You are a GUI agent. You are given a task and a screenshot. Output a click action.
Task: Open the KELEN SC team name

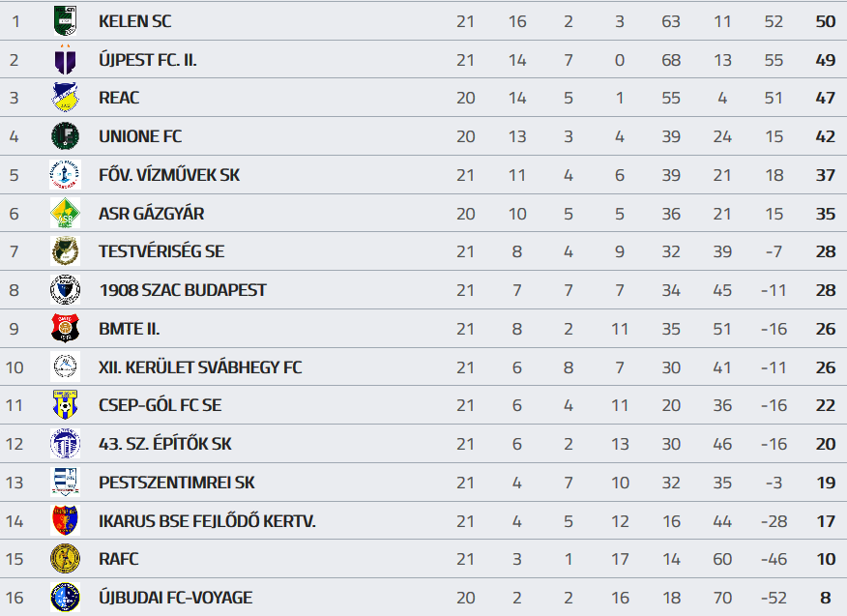click(134, 21)
